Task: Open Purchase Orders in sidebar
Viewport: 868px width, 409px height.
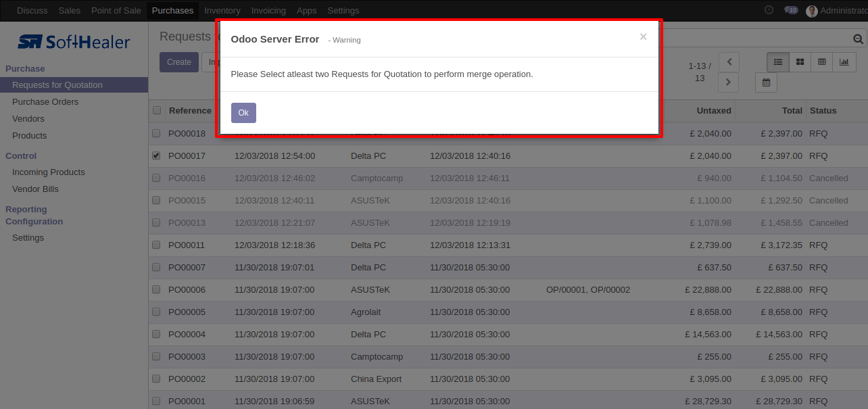Action: click(x=45, y=101)
